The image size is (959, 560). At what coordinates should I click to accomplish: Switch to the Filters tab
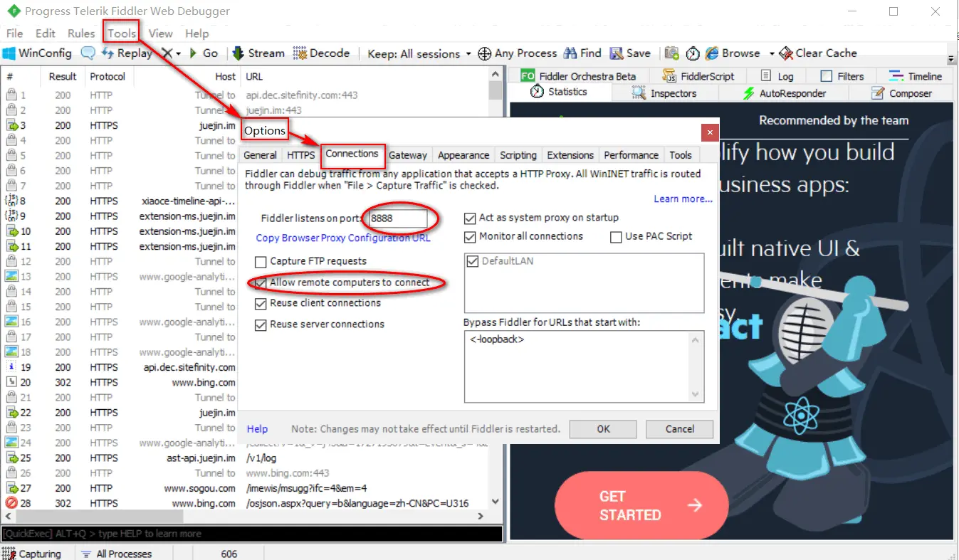tap(842, 76)
